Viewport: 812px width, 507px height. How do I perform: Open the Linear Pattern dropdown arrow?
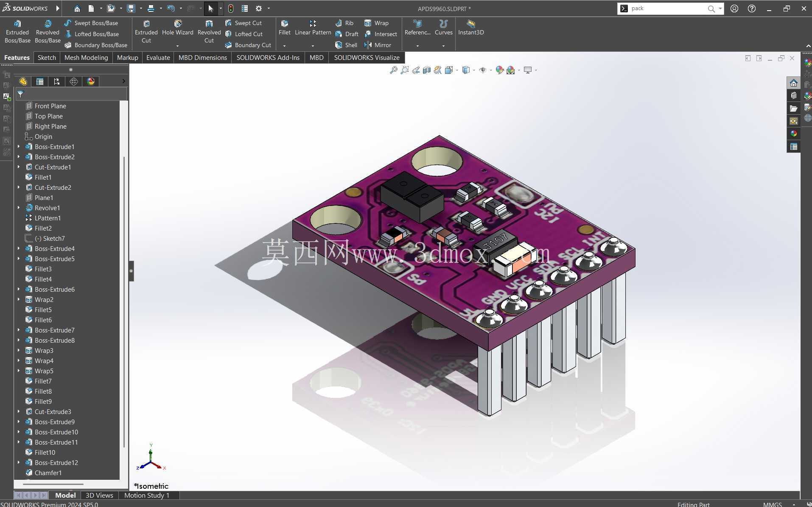(313, 45)
